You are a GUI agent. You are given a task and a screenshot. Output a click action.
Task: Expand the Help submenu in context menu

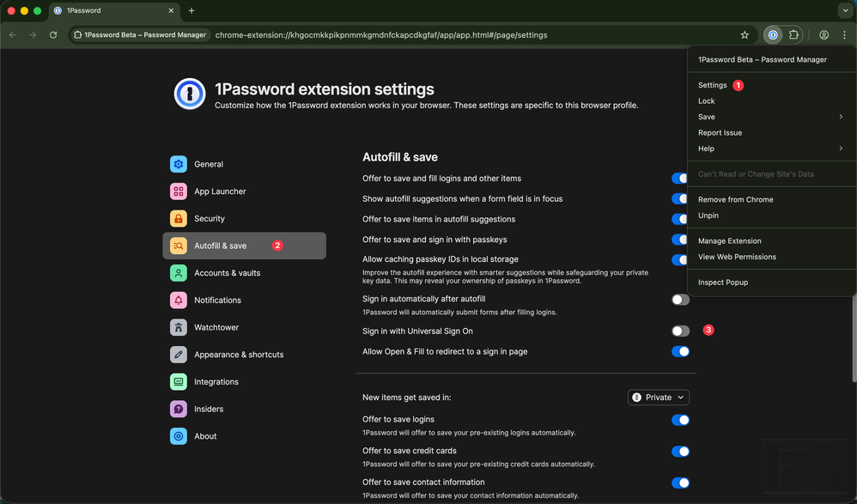pos(770,149)
